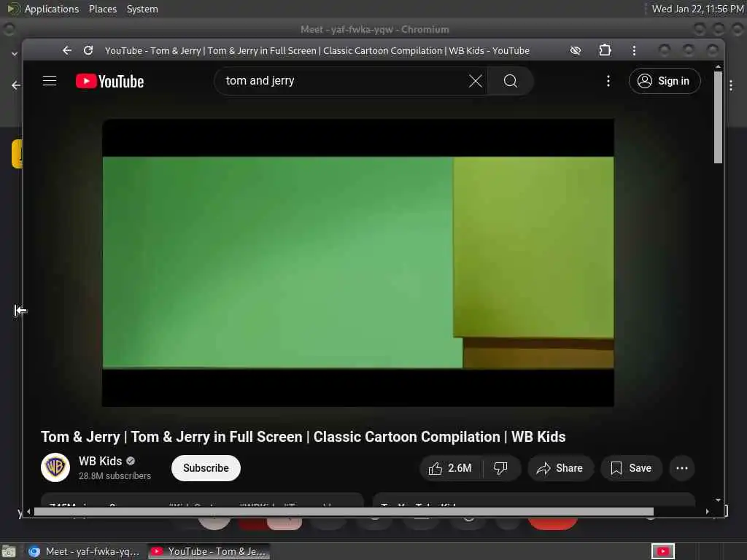Open more actions ellipsis next to Save
Image resolution: width=747 pixels, height=560 pixels.
[682, 468]
